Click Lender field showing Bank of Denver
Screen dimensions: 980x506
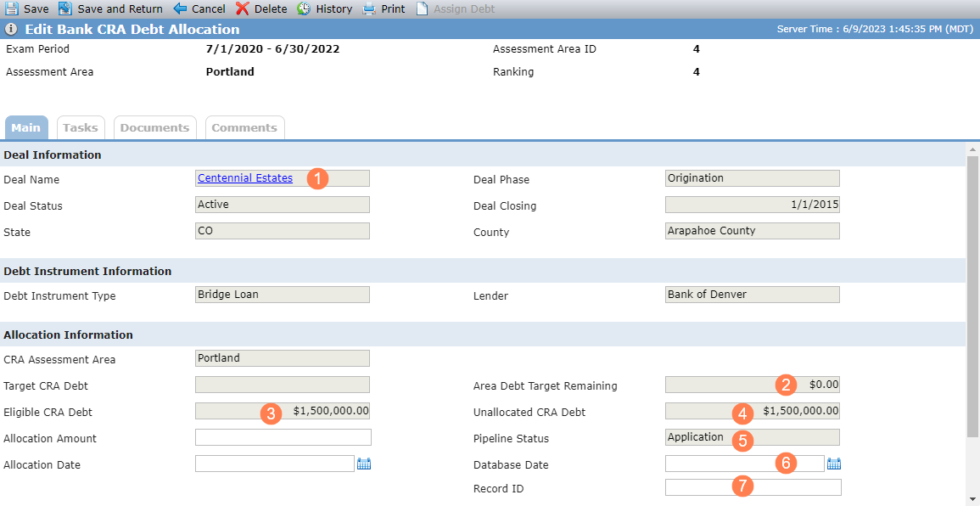(753, 295)
